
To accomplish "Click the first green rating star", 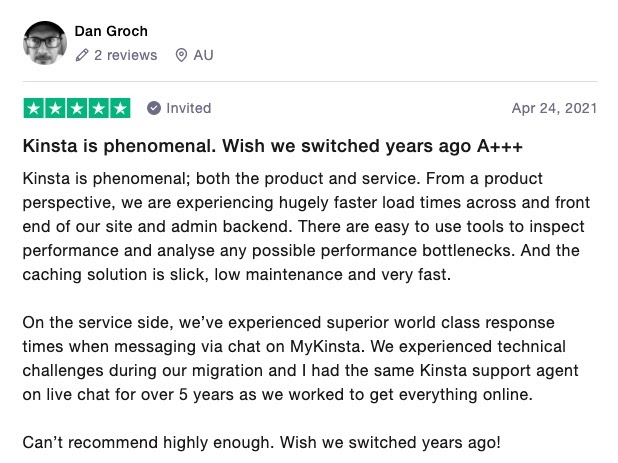I will coord(33,108).
